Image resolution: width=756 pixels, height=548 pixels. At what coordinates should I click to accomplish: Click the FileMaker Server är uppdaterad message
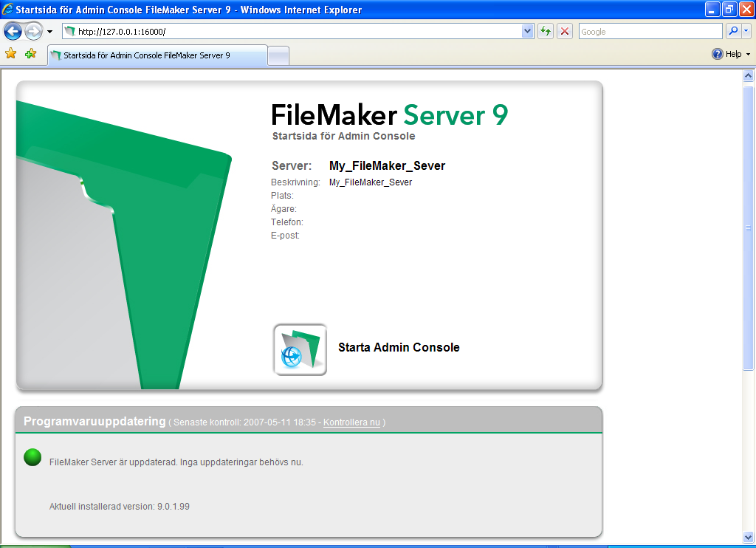pyautogui.click(x=176, y=462)
